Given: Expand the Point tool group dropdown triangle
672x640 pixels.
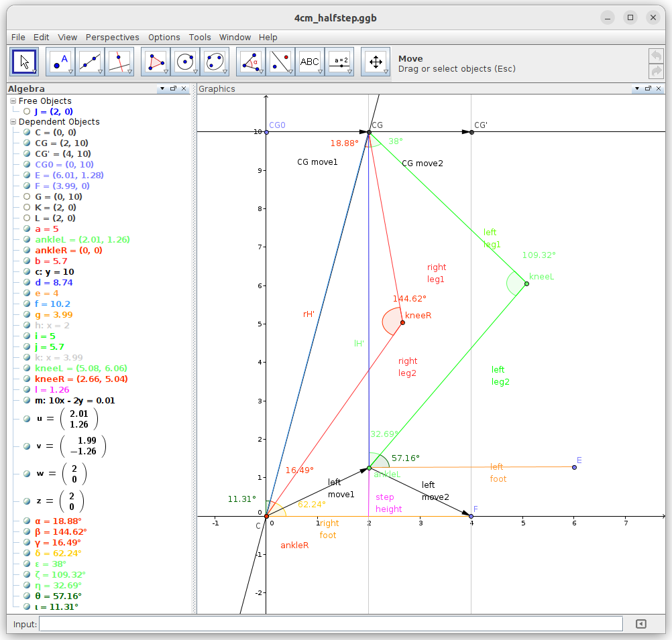Looking at the screenshot, I should [x=70, y=72].
